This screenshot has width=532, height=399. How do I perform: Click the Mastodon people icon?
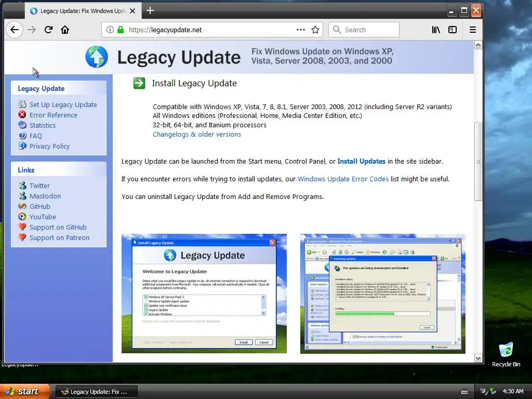pyautogui.click(x=22, y=196)
